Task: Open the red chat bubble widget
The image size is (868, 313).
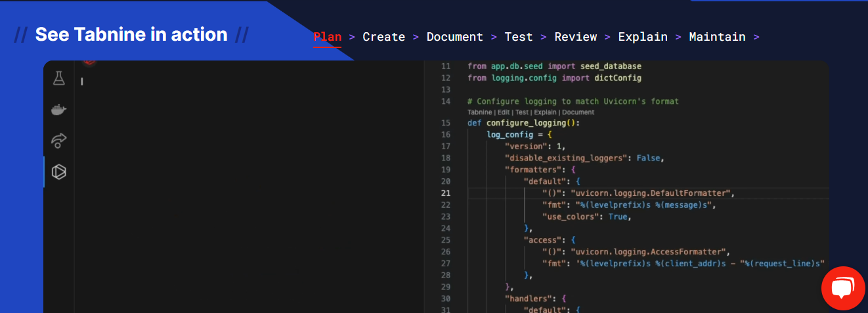Action: coord(843,288)
